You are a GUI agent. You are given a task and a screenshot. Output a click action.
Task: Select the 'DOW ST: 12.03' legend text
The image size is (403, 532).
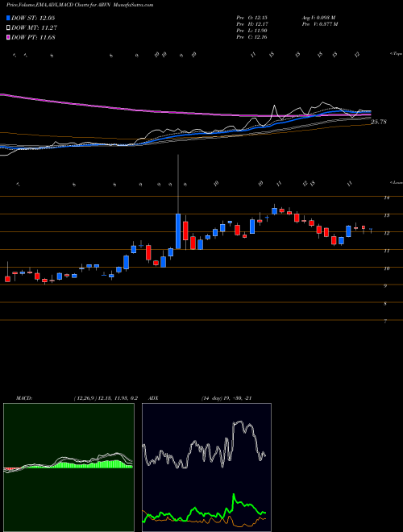(x=33, y=18)
